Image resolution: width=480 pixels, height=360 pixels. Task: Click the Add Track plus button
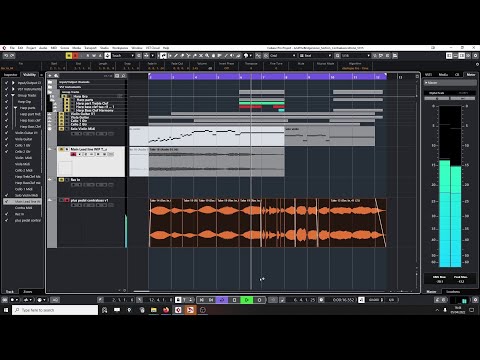tap(50, 76)
